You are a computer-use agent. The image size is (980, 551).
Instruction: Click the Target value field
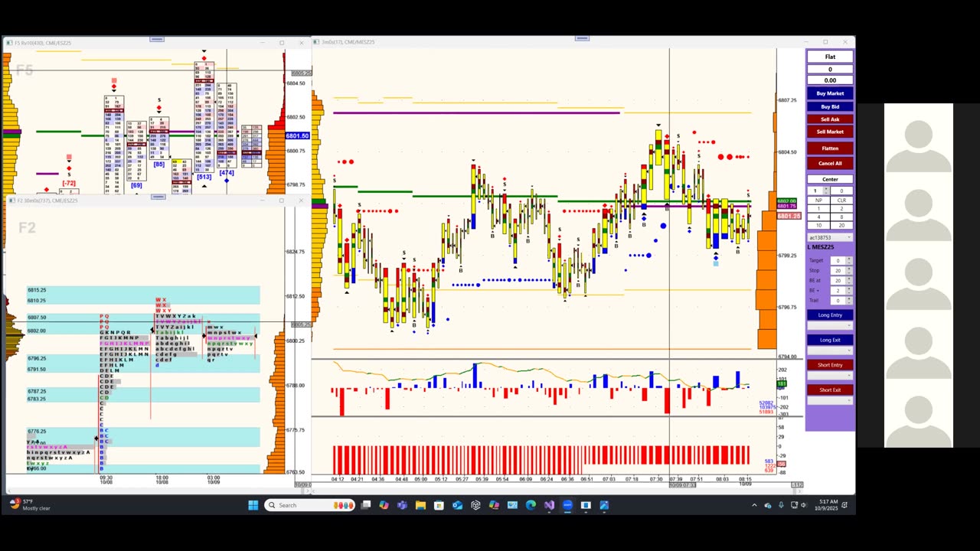pos(838,261)
